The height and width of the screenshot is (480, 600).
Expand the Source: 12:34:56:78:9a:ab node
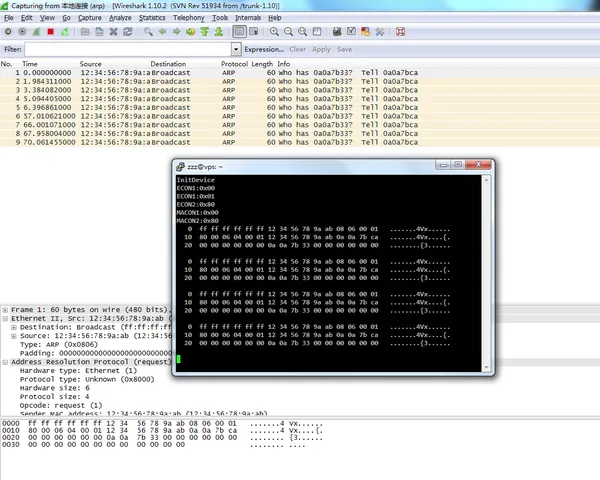coord(14,336)
